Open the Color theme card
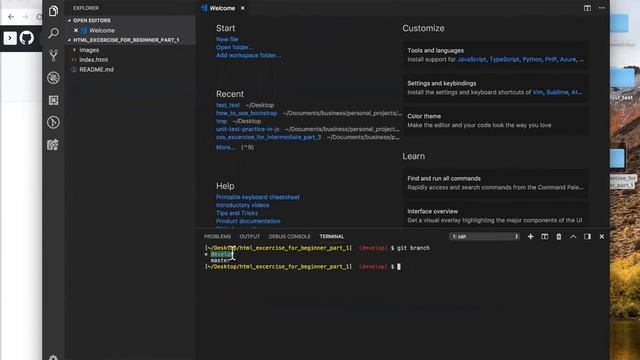This screenshot has width=640, height=360. coord(496,121)
